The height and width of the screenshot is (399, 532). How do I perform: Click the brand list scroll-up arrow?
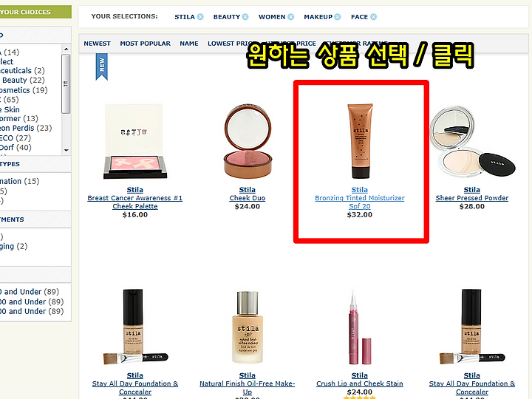[x=66, y=50]
